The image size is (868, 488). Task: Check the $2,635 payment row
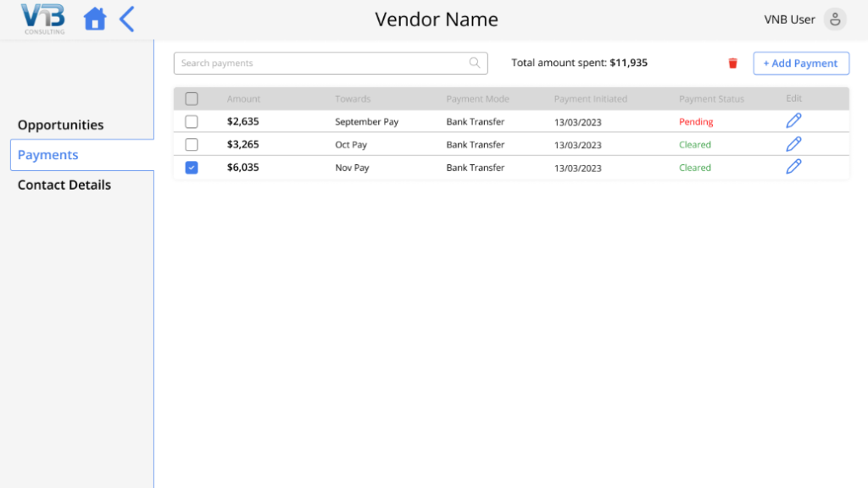click(x=192, y=122)
